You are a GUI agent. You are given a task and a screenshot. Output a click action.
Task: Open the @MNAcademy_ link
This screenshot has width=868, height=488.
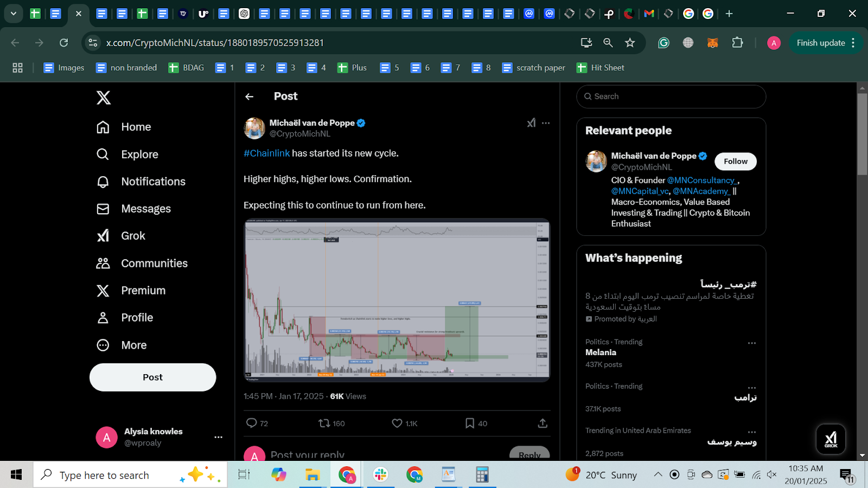[x=701, y=191]
